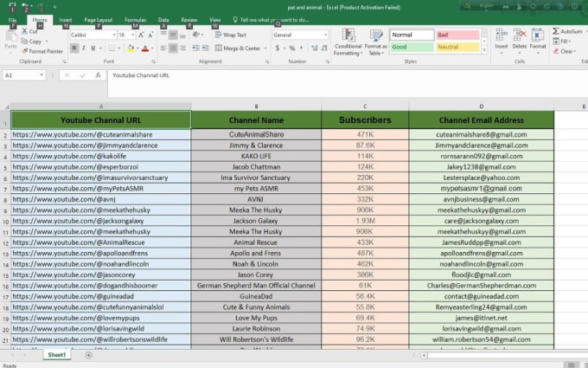This screenshot has height=368, width=588.
Task: Activate the Format Painter tool
Action: tap(42, 51)
